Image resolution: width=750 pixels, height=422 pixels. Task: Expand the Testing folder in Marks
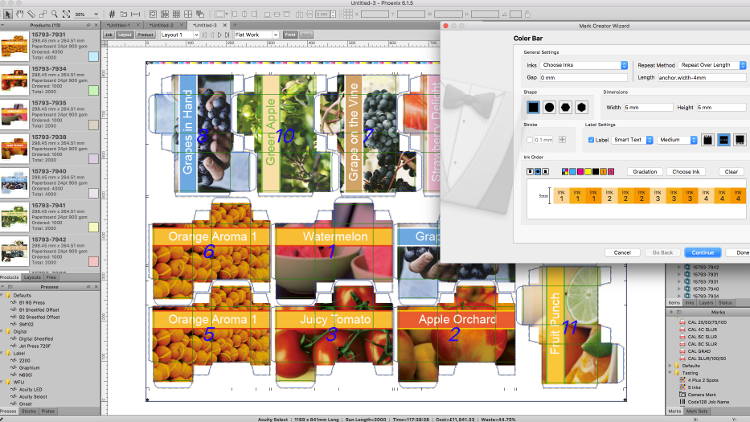click(671, 373)
